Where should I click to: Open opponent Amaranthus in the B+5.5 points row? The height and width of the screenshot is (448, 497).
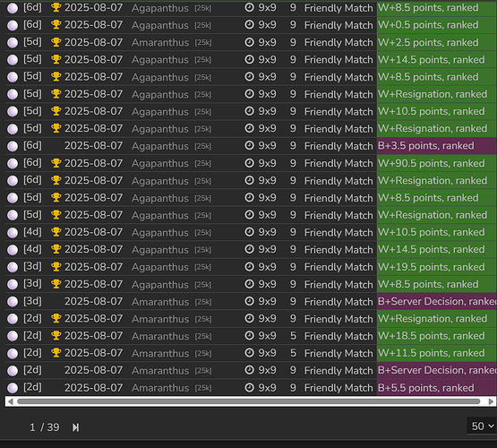point(160,388)
